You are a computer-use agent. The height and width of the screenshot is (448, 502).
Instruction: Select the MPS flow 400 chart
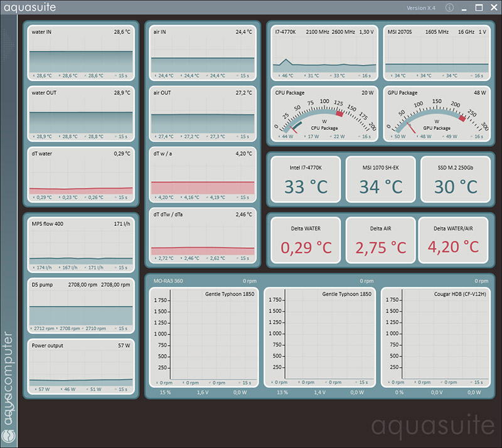(x=81, y=245)
